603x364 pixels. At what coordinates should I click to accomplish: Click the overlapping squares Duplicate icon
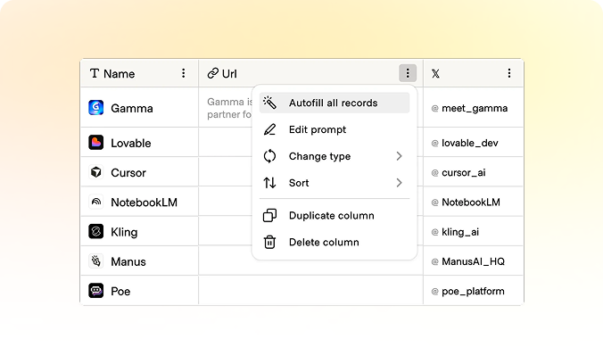pos(269,215)
